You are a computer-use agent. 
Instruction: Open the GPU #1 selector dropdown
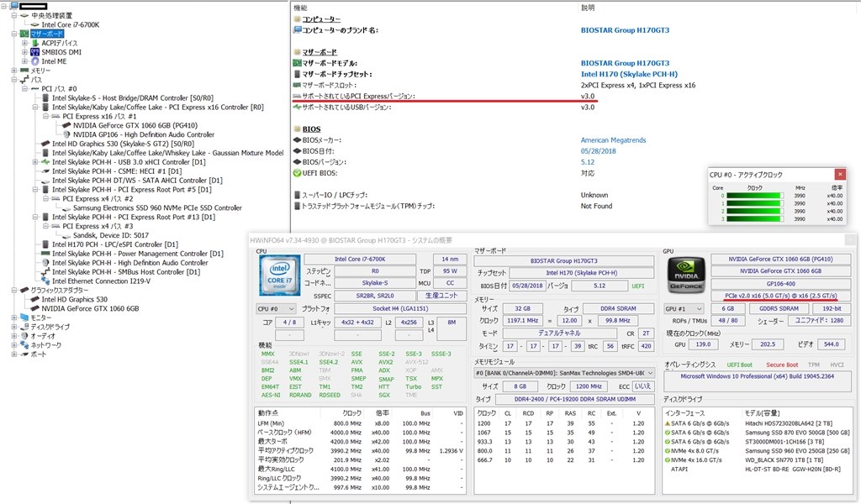(684, 308)
